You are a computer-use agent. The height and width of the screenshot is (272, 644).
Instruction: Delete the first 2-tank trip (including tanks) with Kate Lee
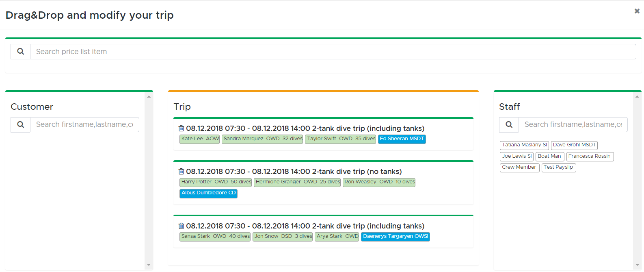pos(181,128)
